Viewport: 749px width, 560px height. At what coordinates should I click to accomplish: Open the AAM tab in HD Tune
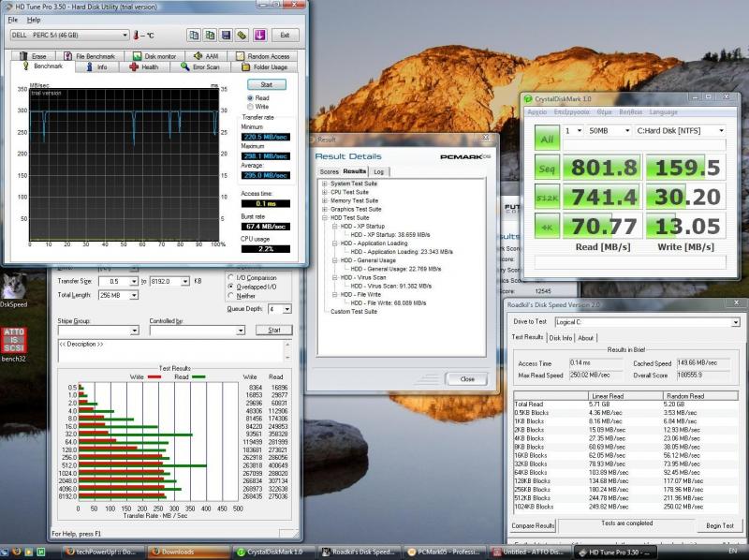(206, 56)
